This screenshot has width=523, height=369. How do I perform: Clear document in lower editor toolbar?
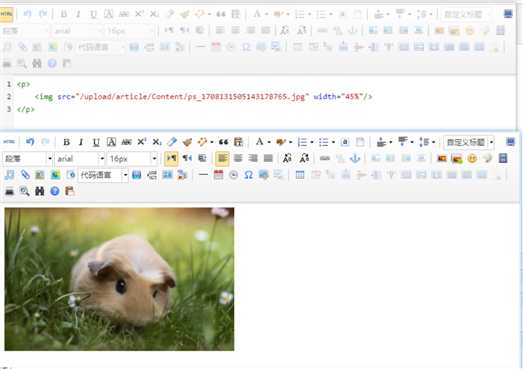pos(360,142)
